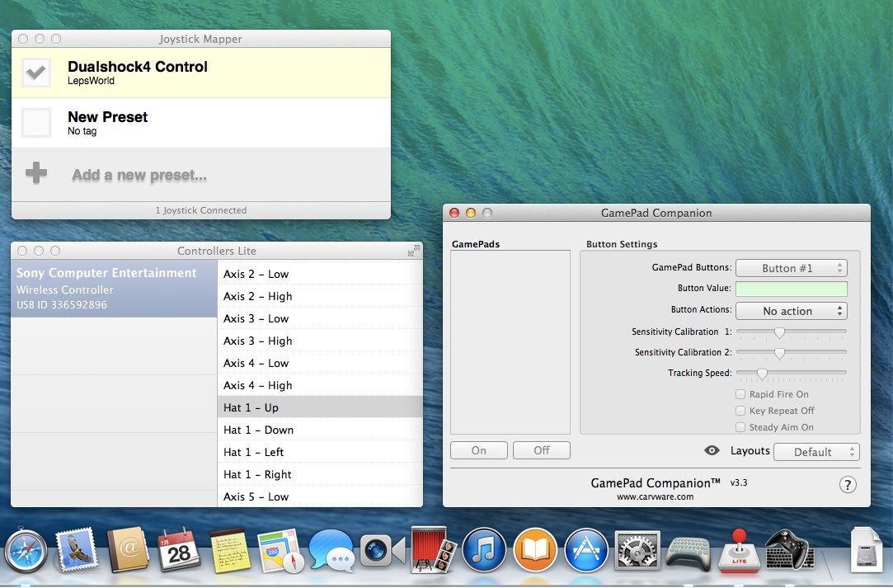Open Safari from the dock
This screenshot has width=893, height=588.
[26, 550]
